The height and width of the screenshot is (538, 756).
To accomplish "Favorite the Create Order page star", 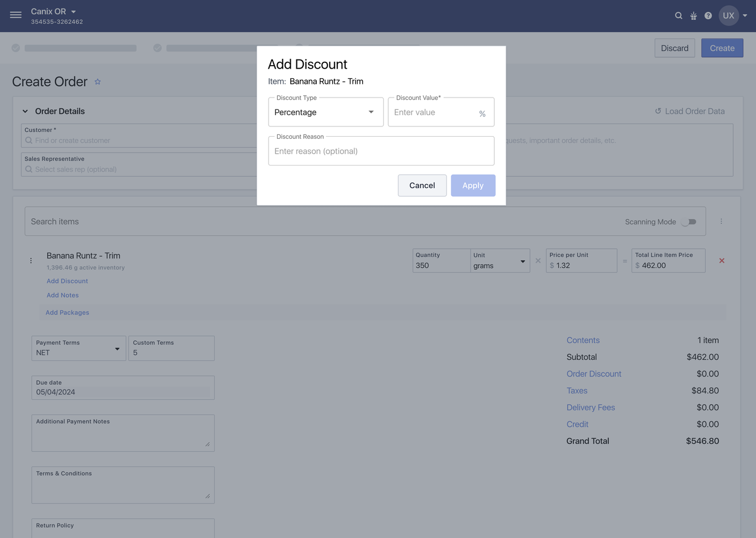I will coord(97,82).
